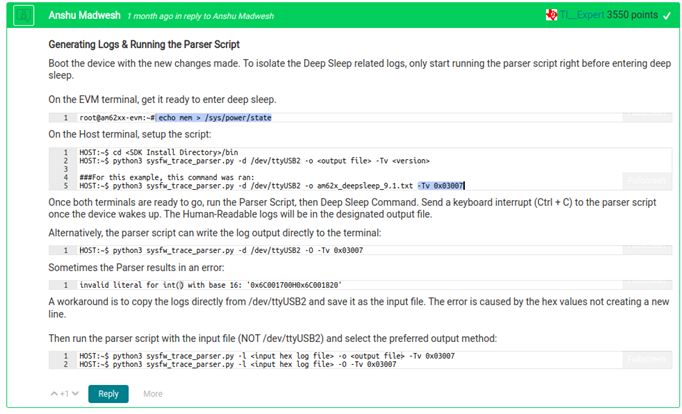This screenshot has height=414, width=682.
Task: Click the upvote arrow next to +1
Action: 54,394
